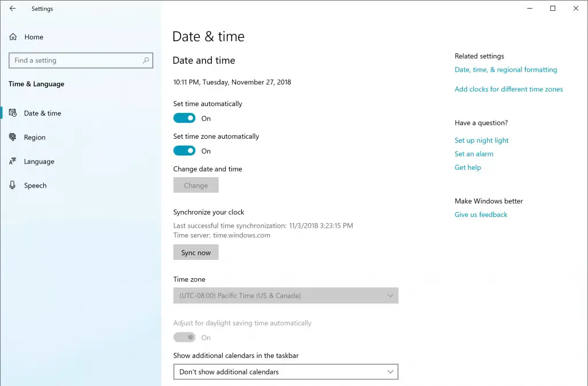Click the Language character icon
The height and width of the screenshot is (386, 588).
tap(13, 161)
